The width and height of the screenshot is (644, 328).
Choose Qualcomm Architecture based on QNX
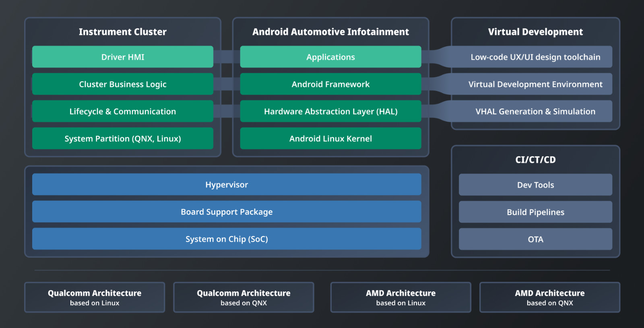coord(244,297)
